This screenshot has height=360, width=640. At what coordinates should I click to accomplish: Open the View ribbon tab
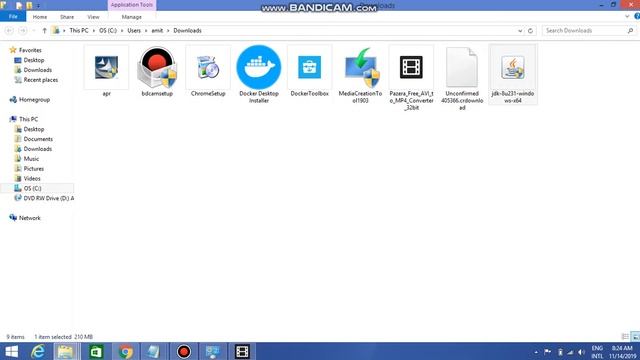(93, 17)
